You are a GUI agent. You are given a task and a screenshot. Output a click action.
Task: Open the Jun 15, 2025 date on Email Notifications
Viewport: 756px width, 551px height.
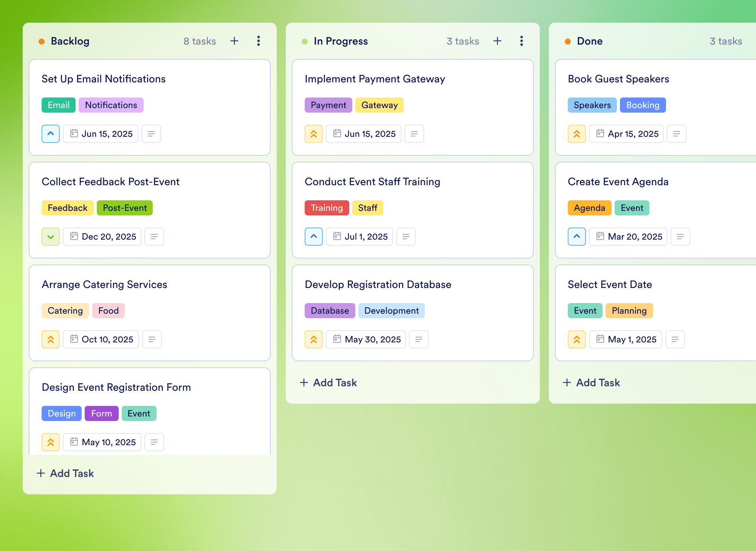(101, 134)
